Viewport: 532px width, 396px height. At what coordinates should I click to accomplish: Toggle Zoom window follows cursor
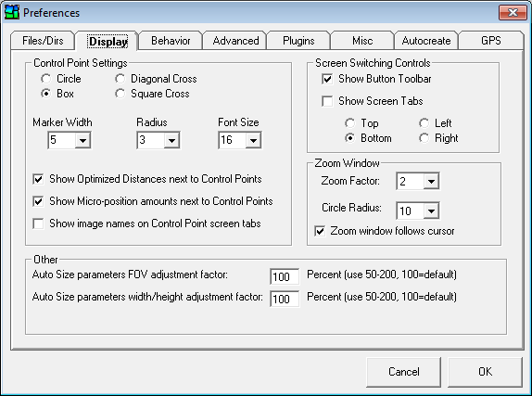[320, 231]
